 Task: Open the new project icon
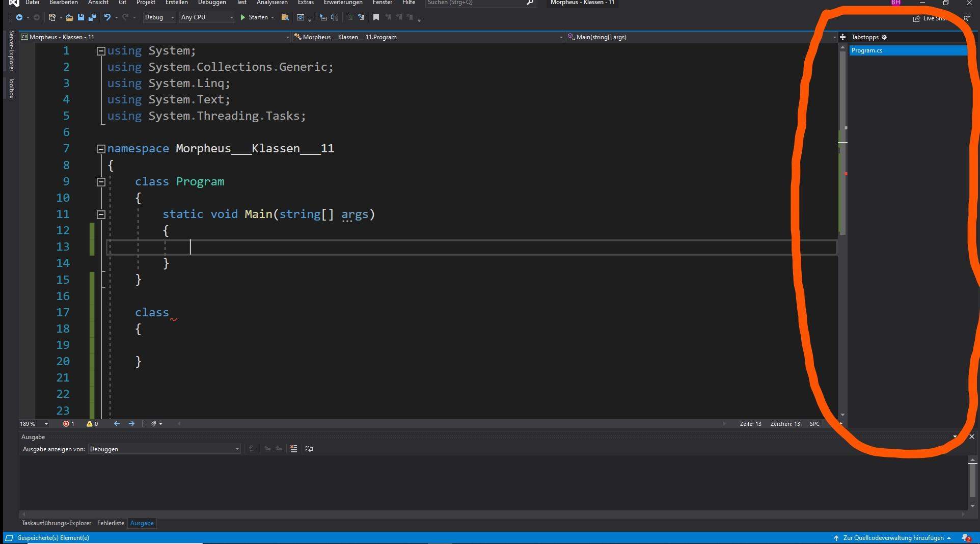click(x=52, y=17)
